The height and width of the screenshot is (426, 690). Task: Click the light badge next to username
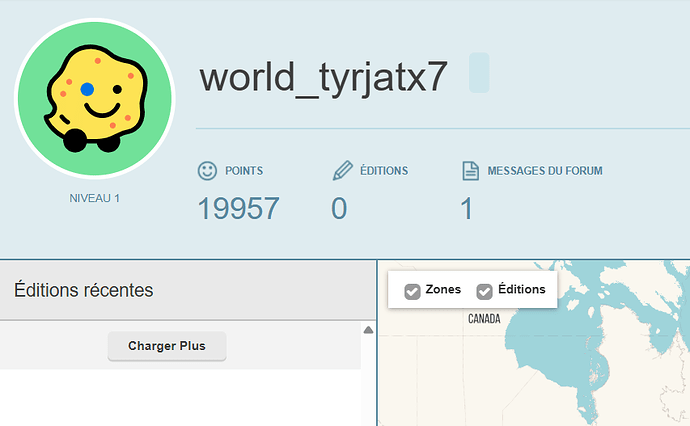pos(479,73)
